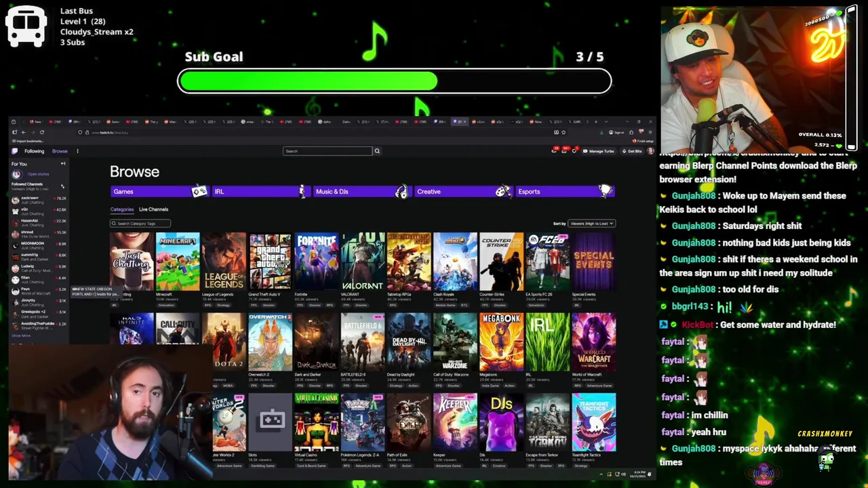This screenshot has width=868, height=488.
Task: Open the Games category banner
Action: 159,191
